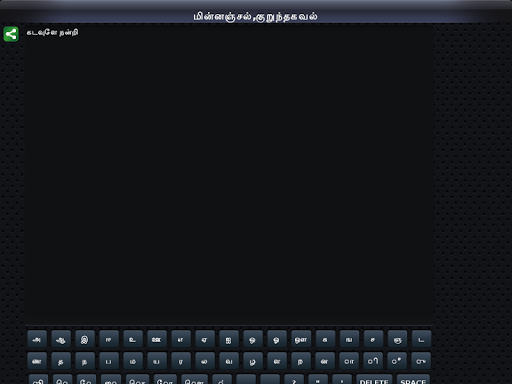
Task: Select the Tamil letter அ key
Action: 37,339
